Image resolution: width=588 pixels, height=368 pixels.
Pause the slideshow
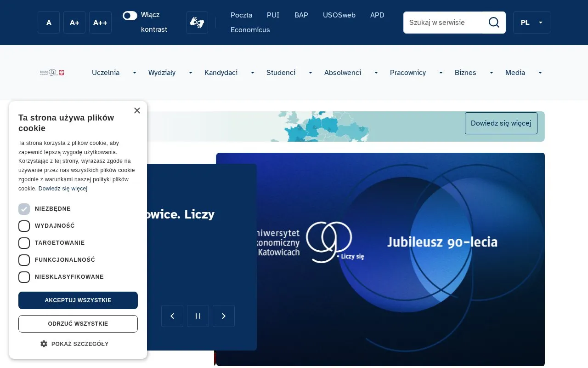pyautogui.click(x=198, y=316)
